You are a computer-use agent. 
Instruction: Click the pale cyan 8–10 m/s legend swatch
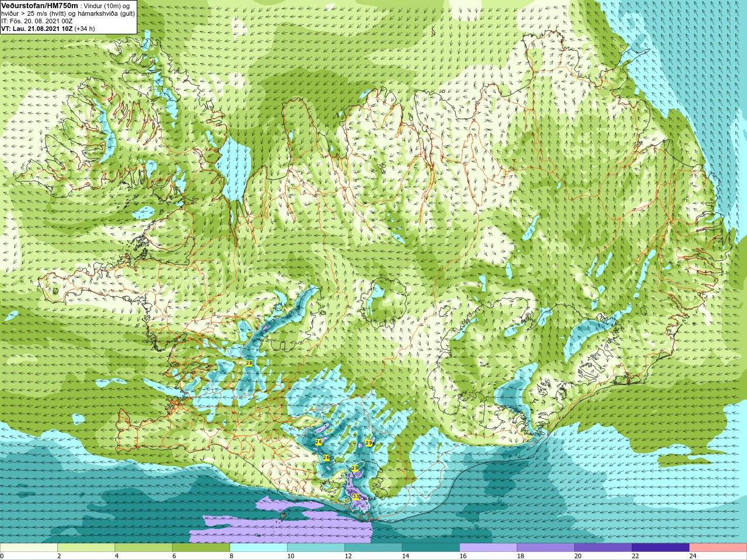click(x=259, y=548)
